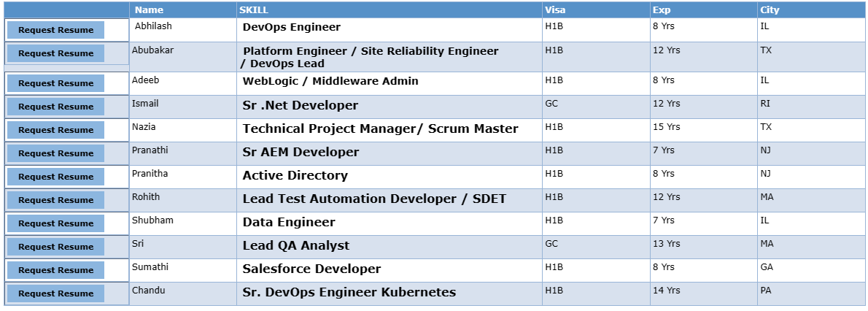Request resume for Pranitha, Active Directory

click(55, 177)
